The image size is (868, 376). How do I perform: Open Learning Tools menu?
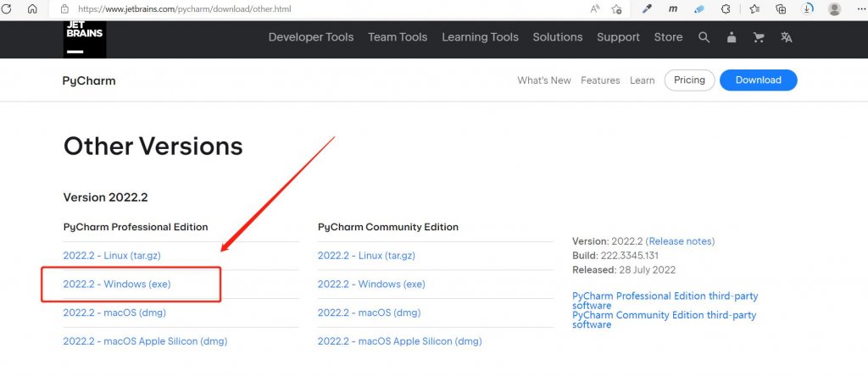(x=480, y=37)
